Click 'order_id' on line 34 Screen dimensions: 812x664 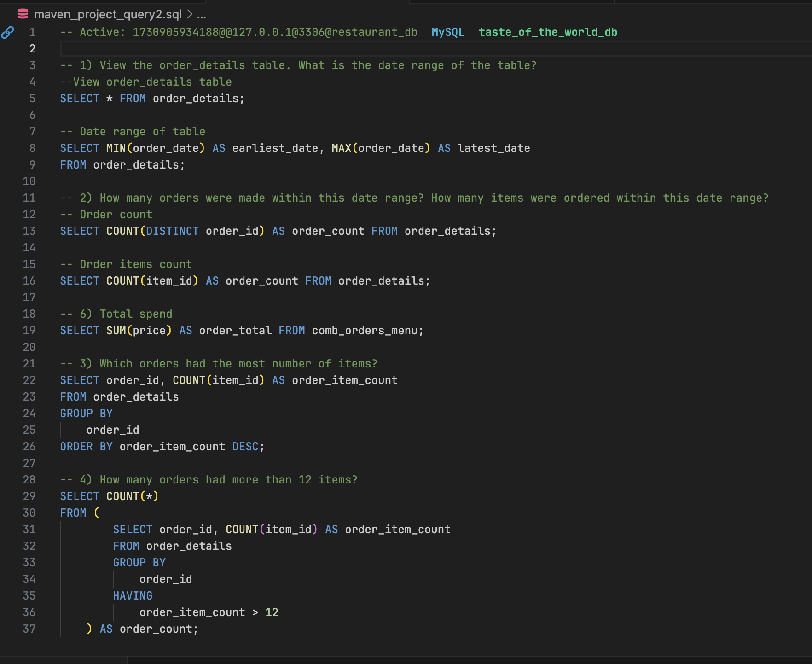(x=166, y=579)
